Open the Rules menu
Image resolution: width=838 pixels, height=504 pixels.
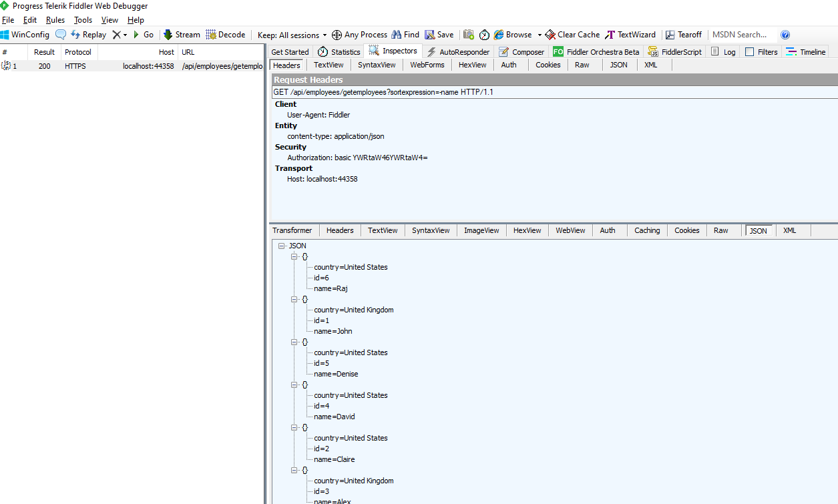[55, 20]
